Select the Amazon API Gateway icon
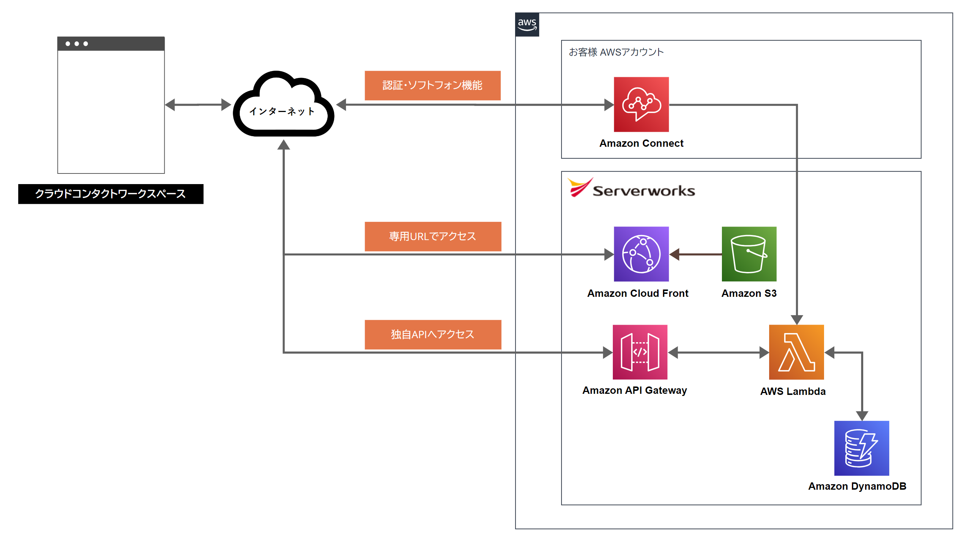Screen dimensions: 980x538 point(640,352)
